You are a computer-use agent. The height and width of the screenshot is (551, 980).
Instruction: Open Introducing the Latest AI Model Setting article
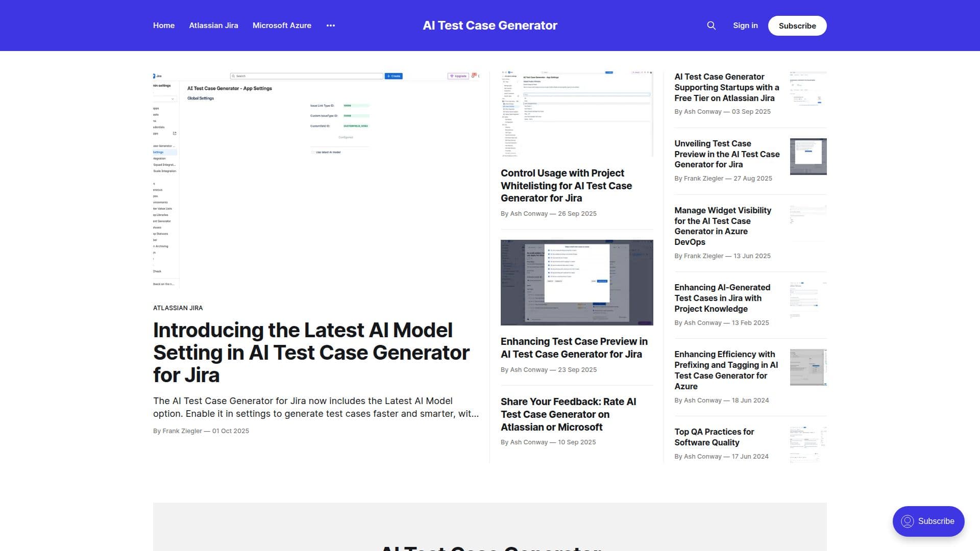[x=311, y=353]
